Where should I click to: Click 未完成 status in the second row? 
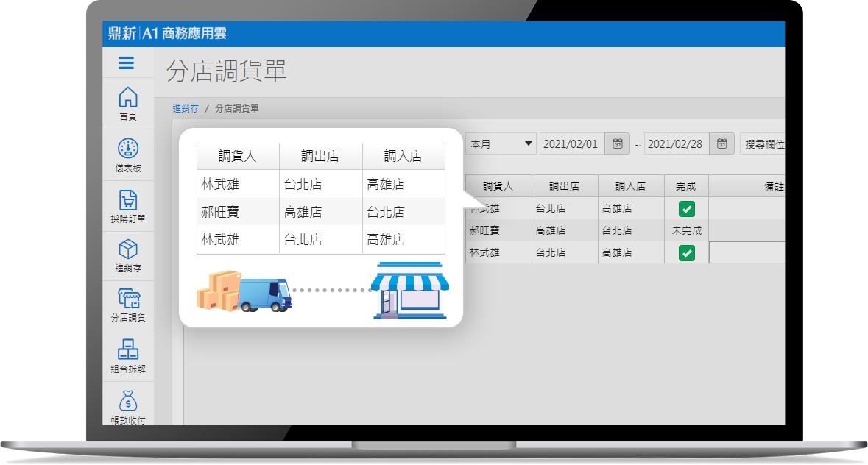(x=686, y=231)
